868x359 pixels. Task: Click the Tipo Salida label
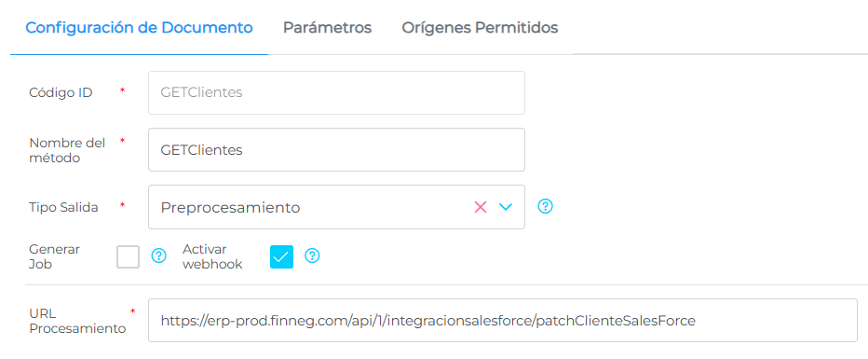pyautogui.click(x=63, y=208)
